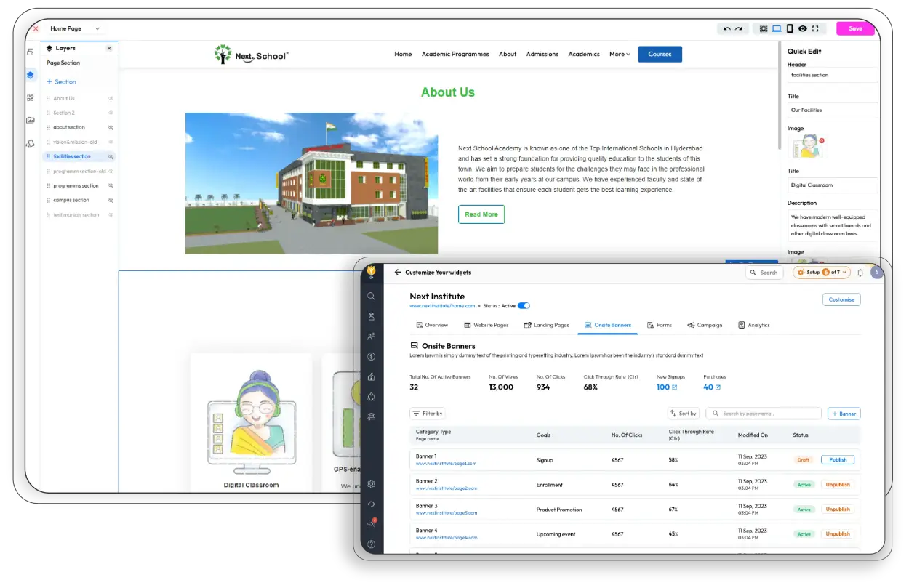Image resolution: width=909 pixels, height=588 pixels.
Task: Open the theme styles icon in left rail
Action: [x=31, y=143]
